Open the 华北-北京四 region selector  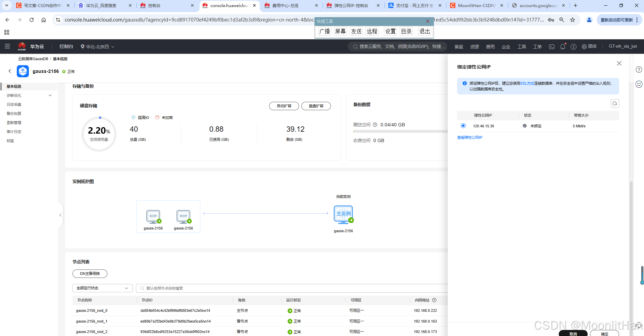(x=97, y=46)
